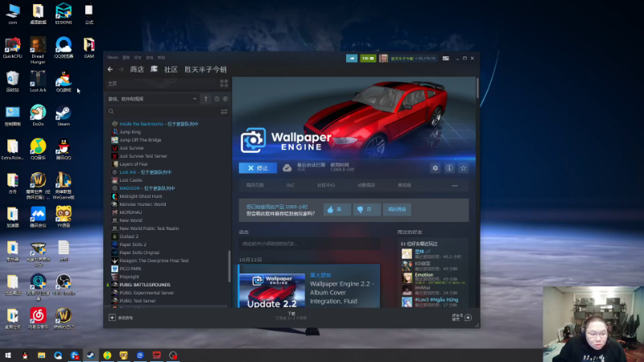The width and height of the screenshot is (644, 362).
Task: Open File Explorer from the taskbar
Action: pos(42,355)
